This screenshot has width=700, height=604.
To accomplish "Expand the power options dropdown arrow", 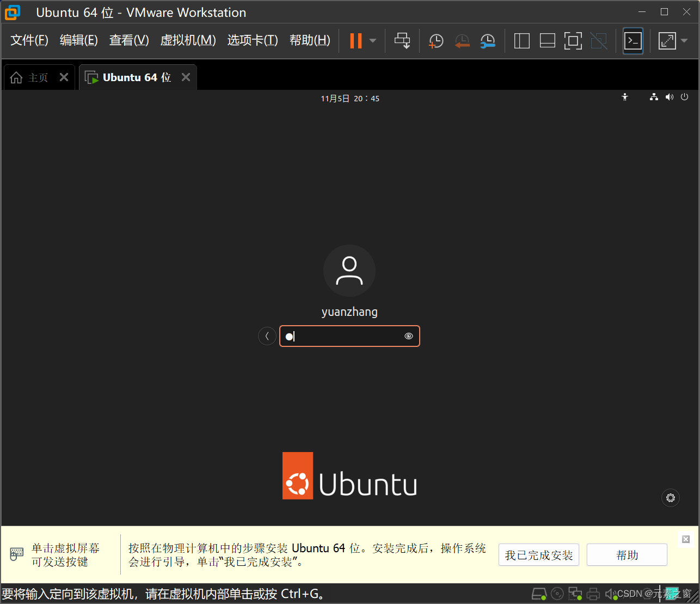I will click(x=373, y=41).
